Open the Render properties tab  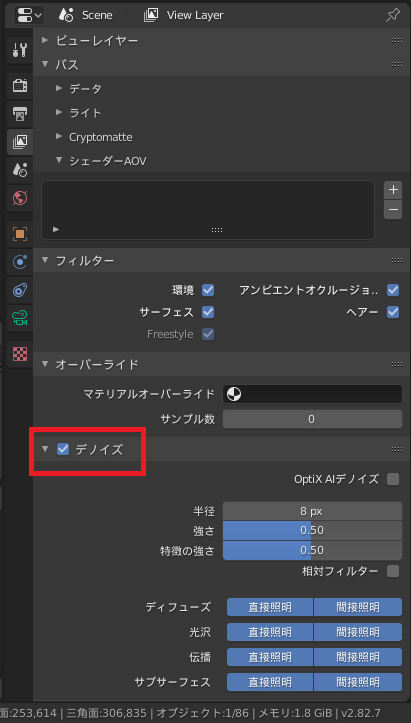(x=20, y=85)
